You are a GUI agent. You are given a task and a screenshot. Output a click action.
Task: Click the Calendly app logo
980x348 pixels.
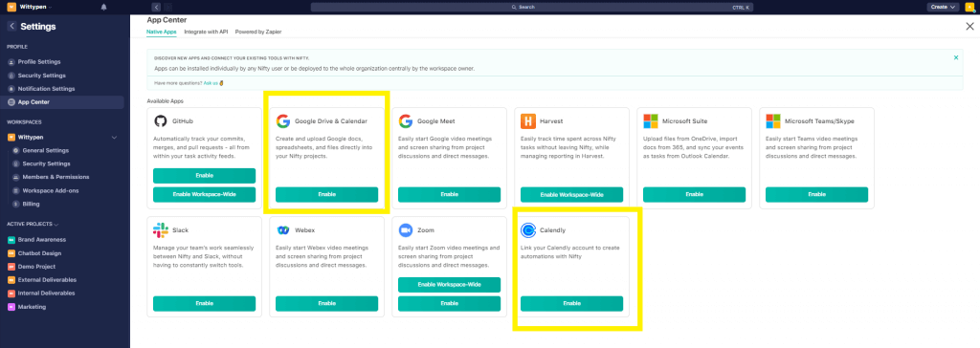tap(528, 229)
